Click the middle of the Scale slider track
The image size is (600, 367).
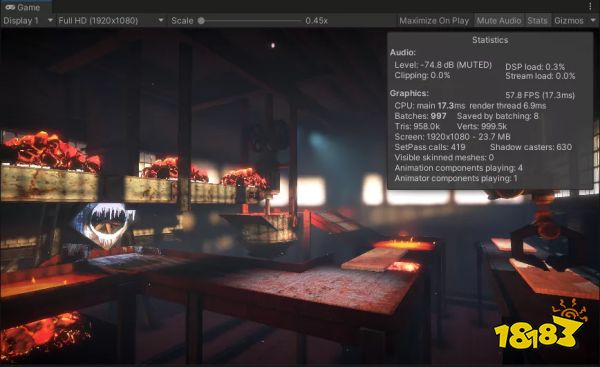[251, 21]
